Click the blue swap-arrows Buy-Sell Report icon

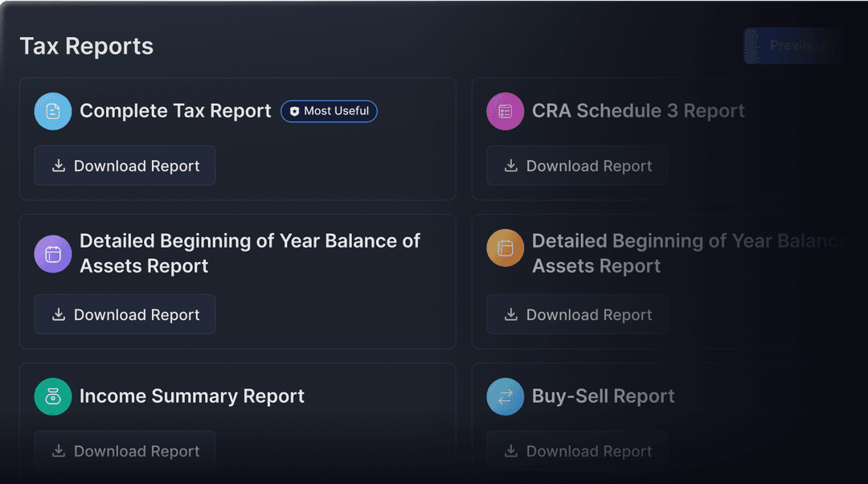[x=505, y=396]
